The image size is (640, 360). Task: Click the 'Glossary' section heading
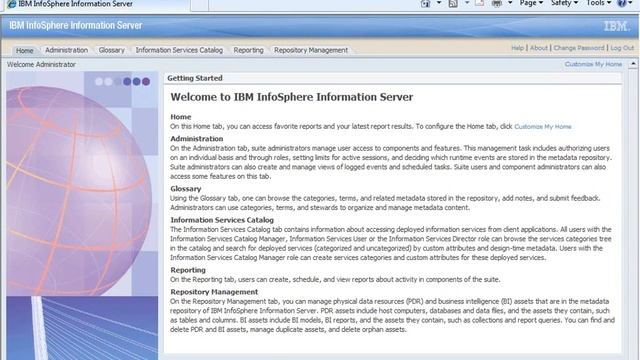(186, 189)
